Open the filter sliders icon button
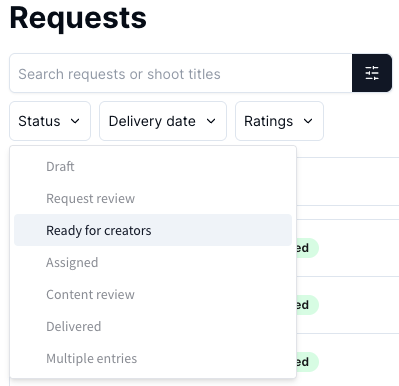This screenshot has height=386, width=399. pos(372,73)
